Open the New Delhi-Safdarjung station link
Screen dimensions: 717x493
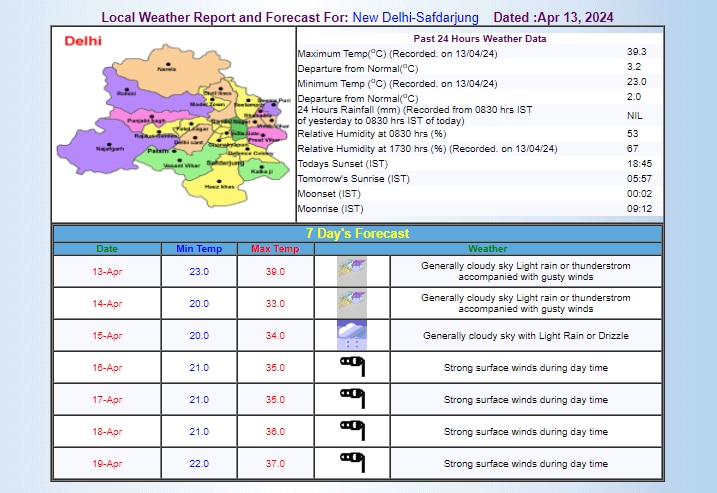click(x=415, y=17)
